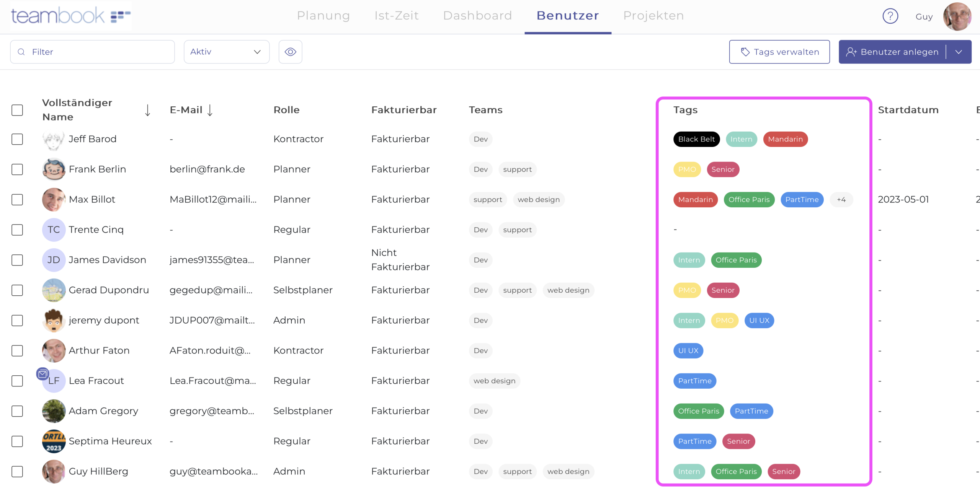Switch to the Planung tab
This screenshot has height=487, width=980.
click(323, 16)
